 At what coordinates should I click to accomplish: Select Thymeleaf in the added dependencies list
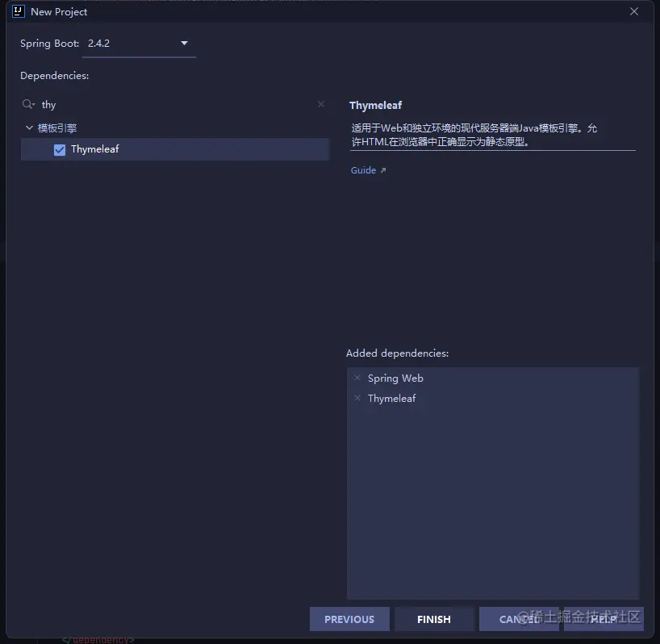tap(391, 398)
